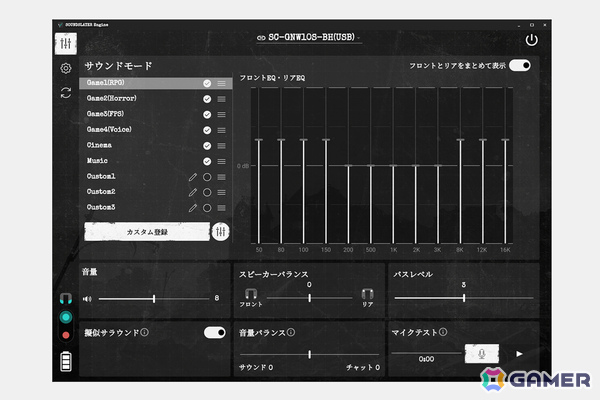Click the 8K EQ band handle
600x400 pixels.
460,140
